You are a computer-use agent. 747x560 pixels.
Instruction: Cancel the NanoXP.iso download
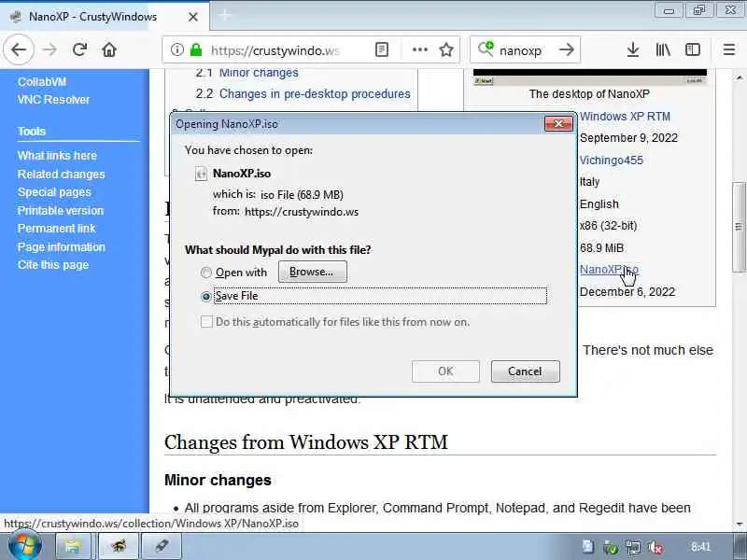(x=525, y=371)
